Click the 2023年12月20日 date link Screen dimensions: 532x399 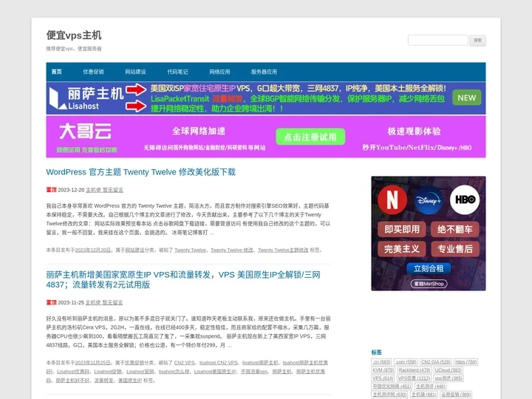93,250
